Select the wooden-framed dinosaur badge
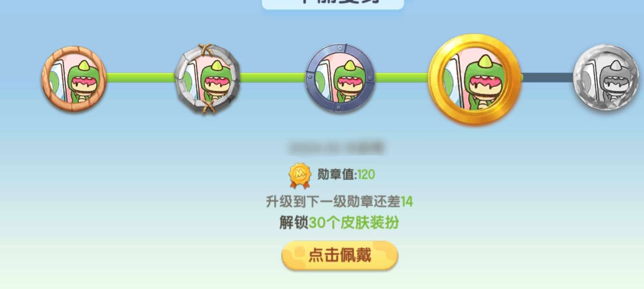Image resolution: width=644 pixels, height=289 pixels. point(74,79)
